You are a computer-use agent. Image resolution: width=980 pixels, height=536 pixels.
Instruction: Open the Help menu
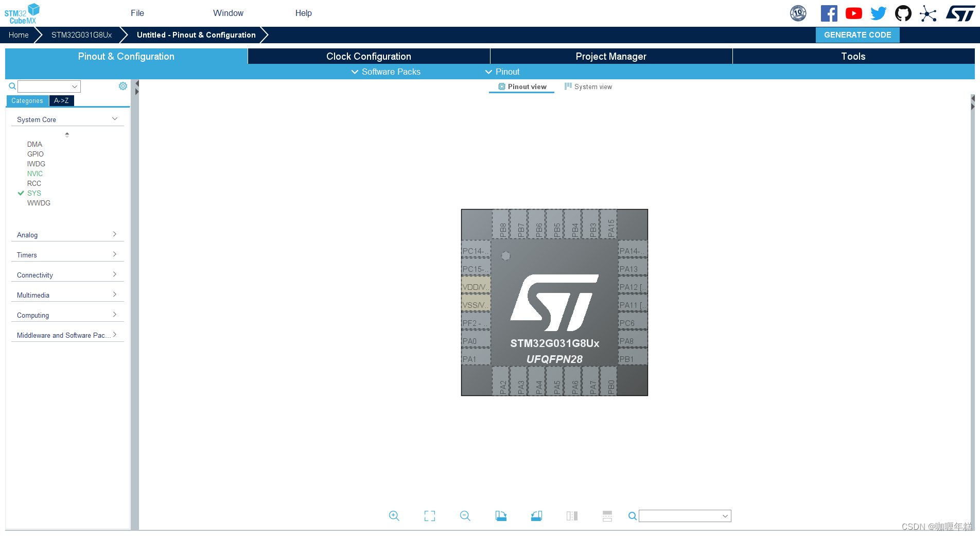(x=304, y=13)
